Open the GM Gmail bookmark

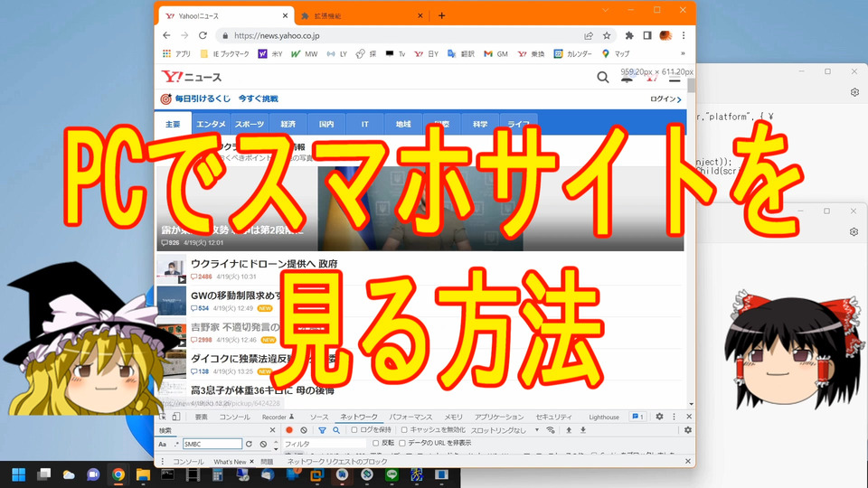click(496, 53)
